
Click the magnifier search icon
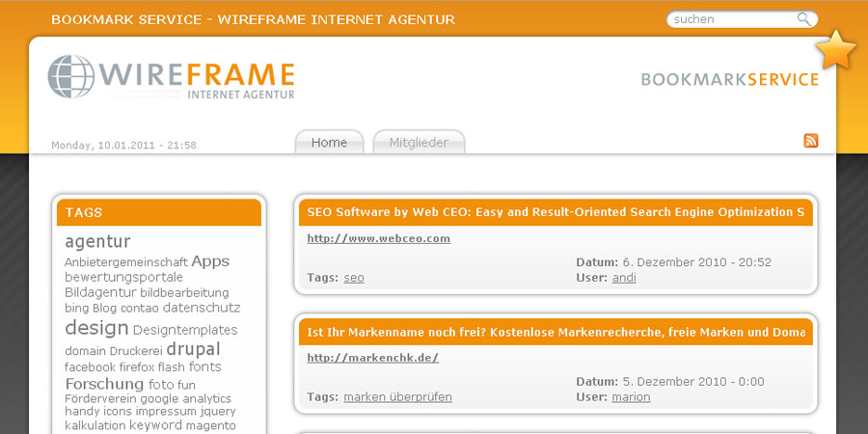(x=804, y=19)
